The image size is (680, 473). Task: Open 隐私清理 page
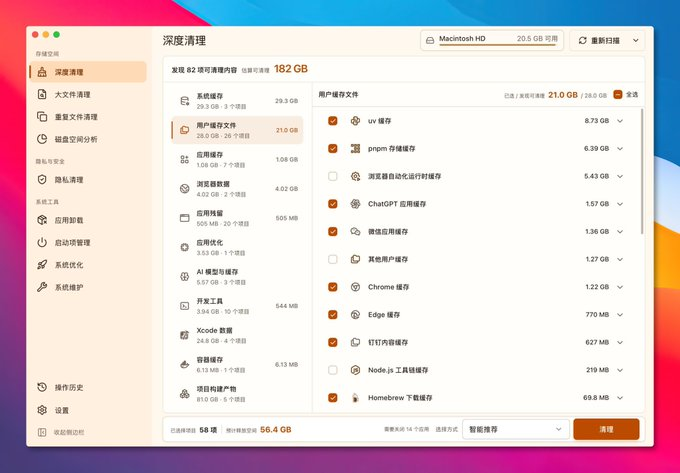(88, 179)
